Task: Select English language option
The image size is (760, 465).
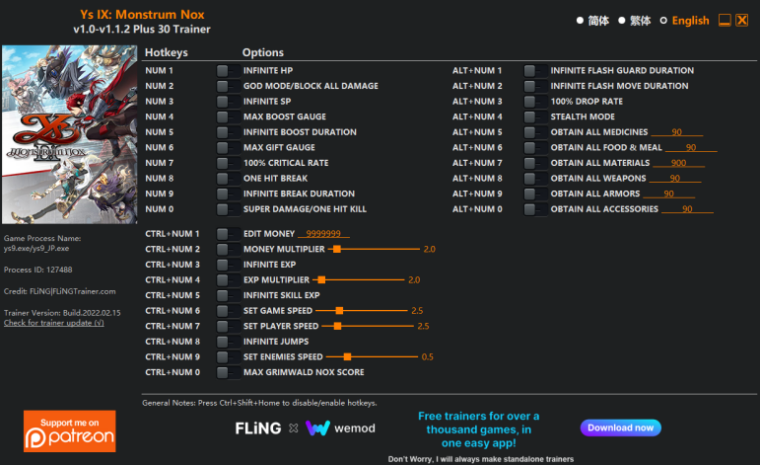Action: click(684, 20)
